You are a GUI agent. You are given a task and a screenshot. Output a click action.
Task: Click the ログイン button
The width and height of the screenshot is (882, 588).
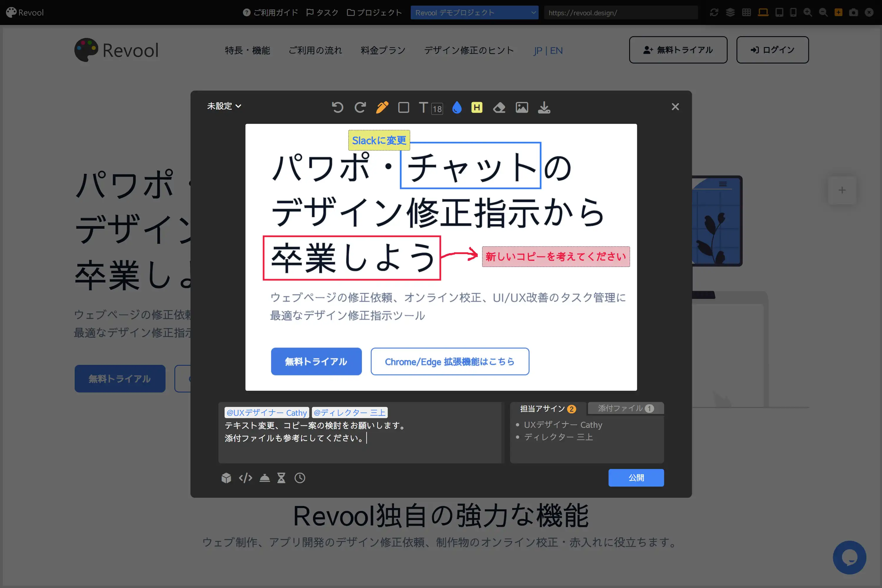click(773, 50)
